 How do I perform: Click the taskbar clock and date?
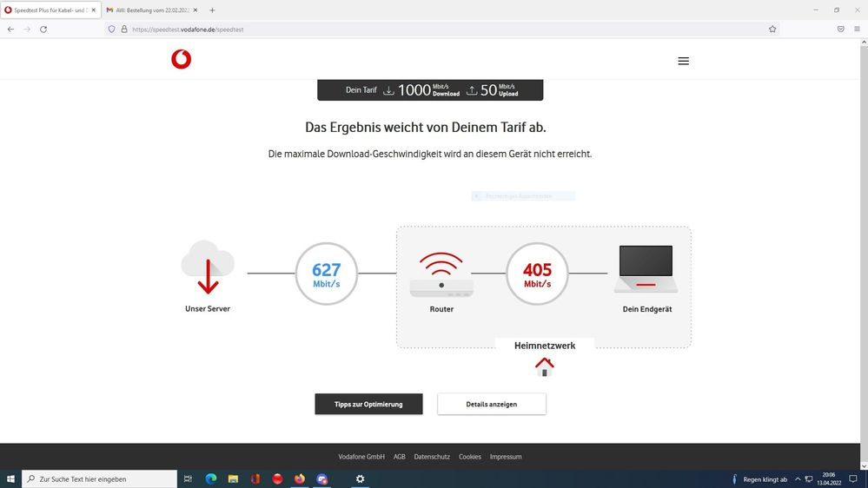point(829,478)
